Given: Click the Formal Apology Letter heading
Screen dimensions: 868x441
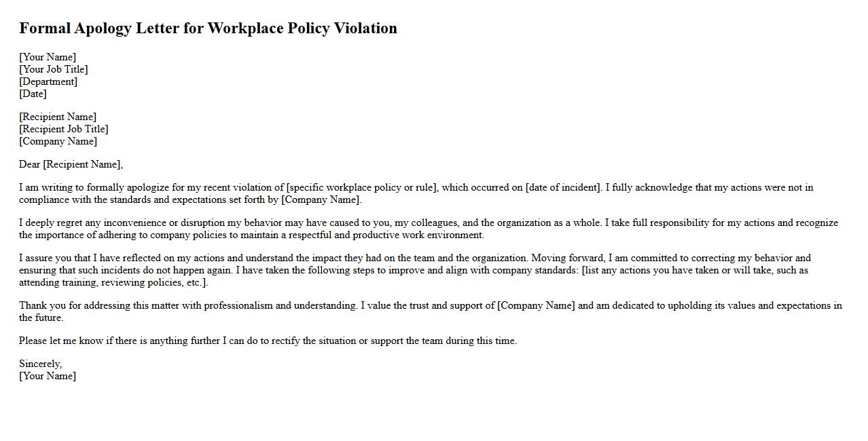Looking at the screenshot, I should (x=208, y=28).
